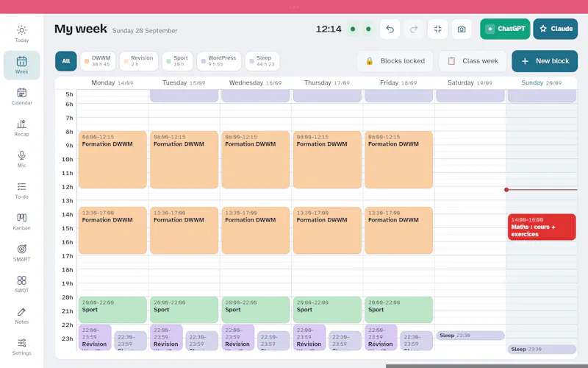
Task: Open Tuesday 22:30-23:59 sleep block
Action: point(201,341)
